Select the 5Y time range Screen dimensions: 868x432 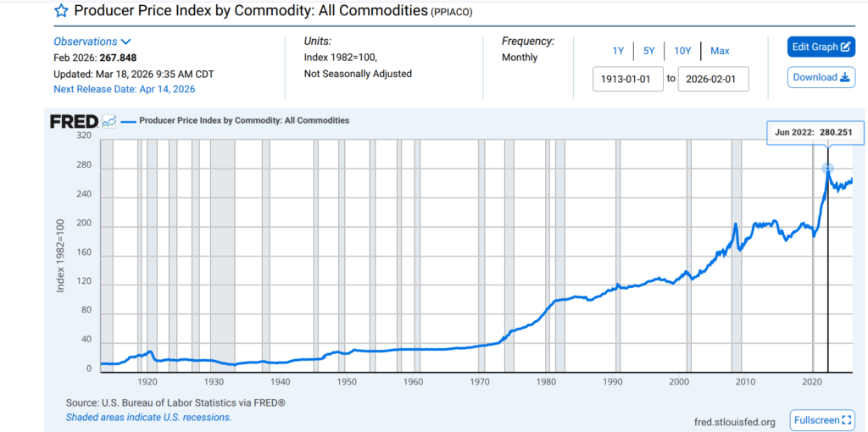click(648, 51)
